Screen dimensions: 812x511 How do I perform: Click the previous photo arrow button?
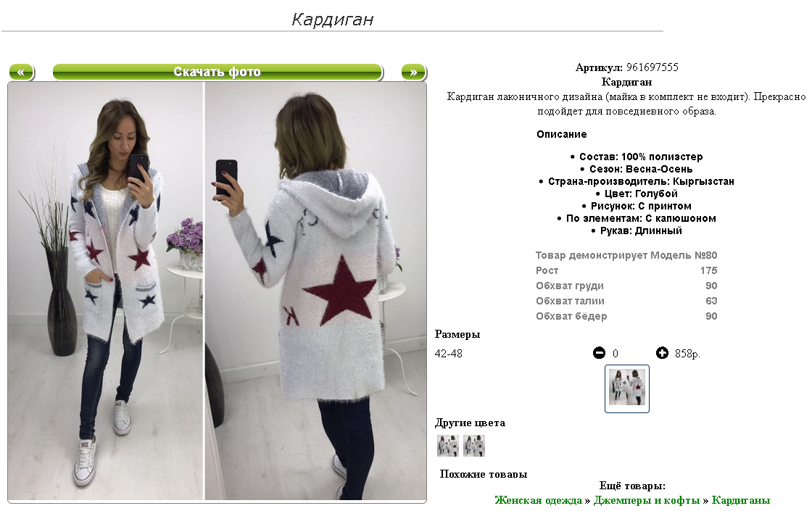tap(21, 72)
